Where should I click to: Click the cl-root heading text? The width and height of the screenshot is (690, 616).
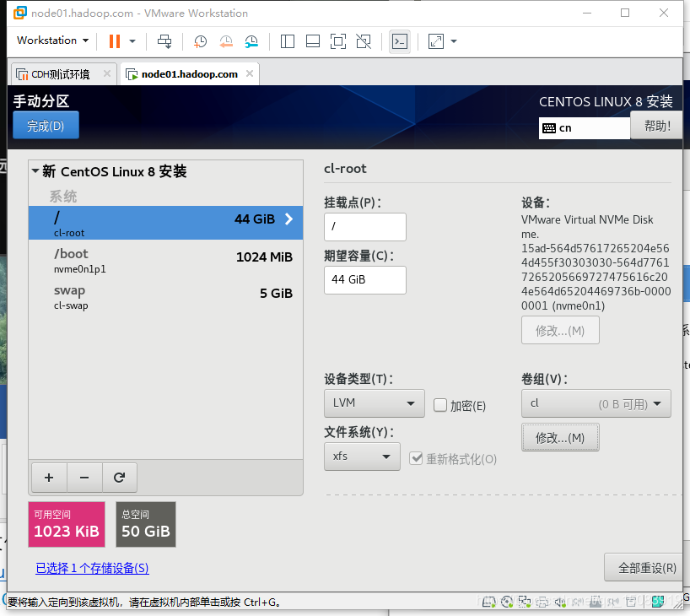point(345,168)
